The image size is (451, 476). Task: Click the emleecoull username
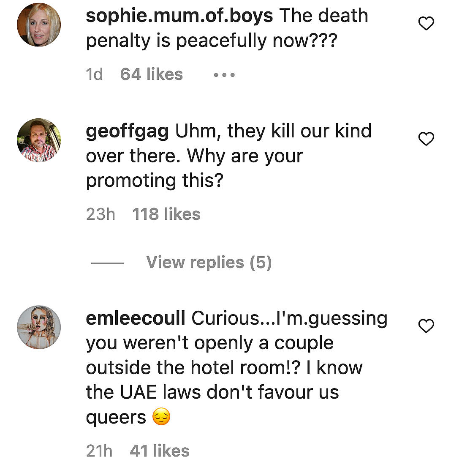pyautogui.click(x=135, y=318)
